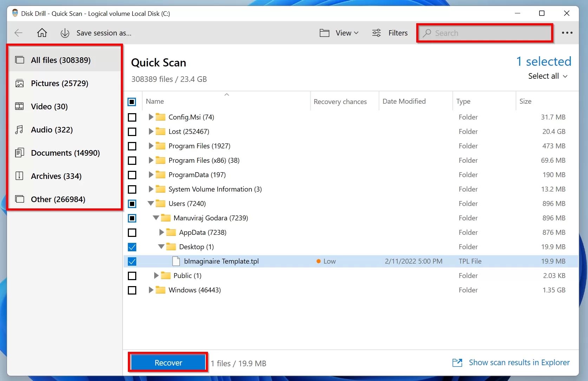Expand the System Volume Information folder

(151, 189)
